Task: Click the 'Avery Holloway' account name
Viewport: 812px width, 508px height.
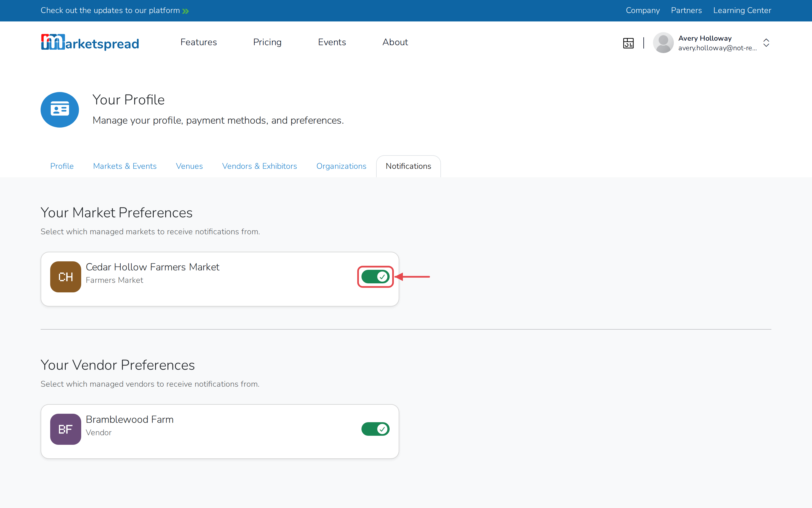Action: 705,38
